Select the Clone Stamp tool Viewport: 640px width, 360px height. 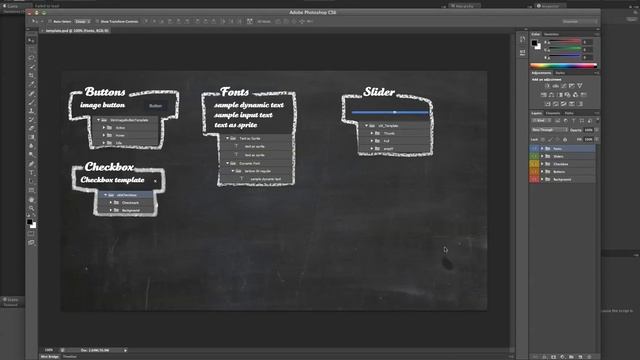click(x=31, y=111)
